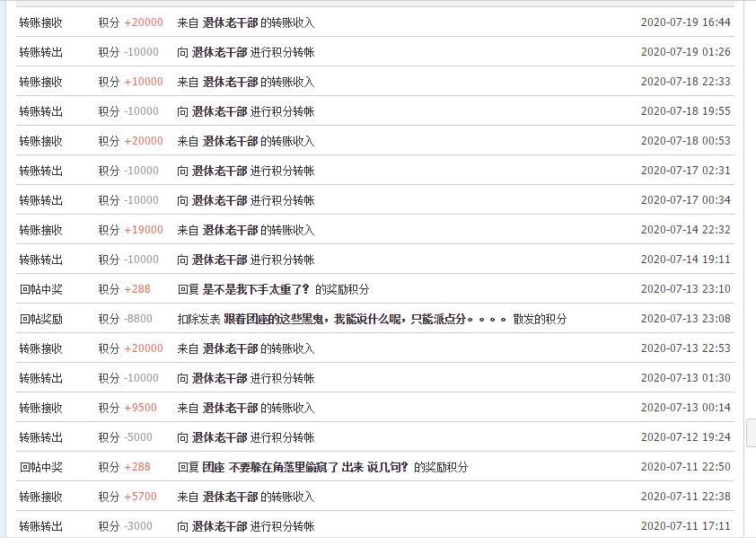This screenshot has width=756, height=546.
Task: Open 退休老干部 link in +20000 row dated 2020-07-18 00:53
Action: click(230, 141)
